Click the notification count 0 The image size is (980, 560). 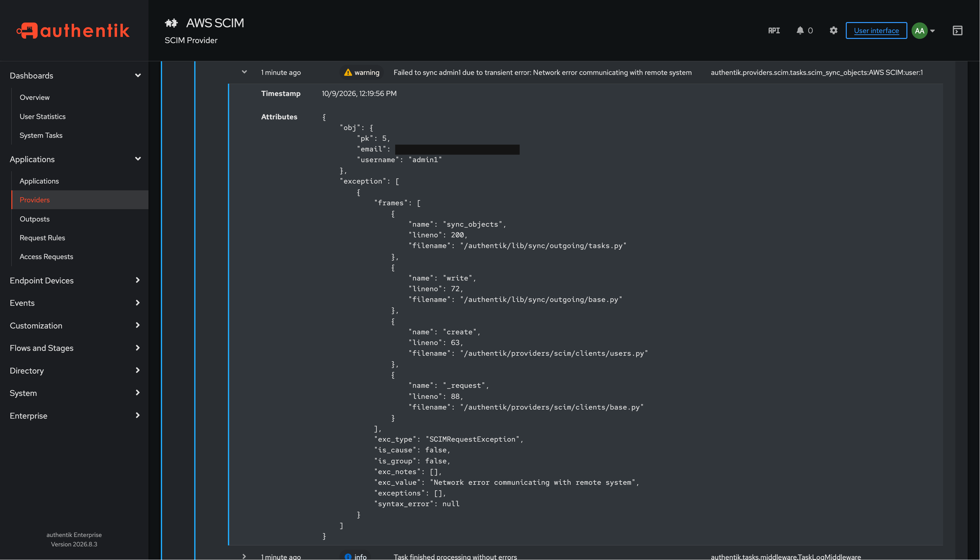point(810,30)
